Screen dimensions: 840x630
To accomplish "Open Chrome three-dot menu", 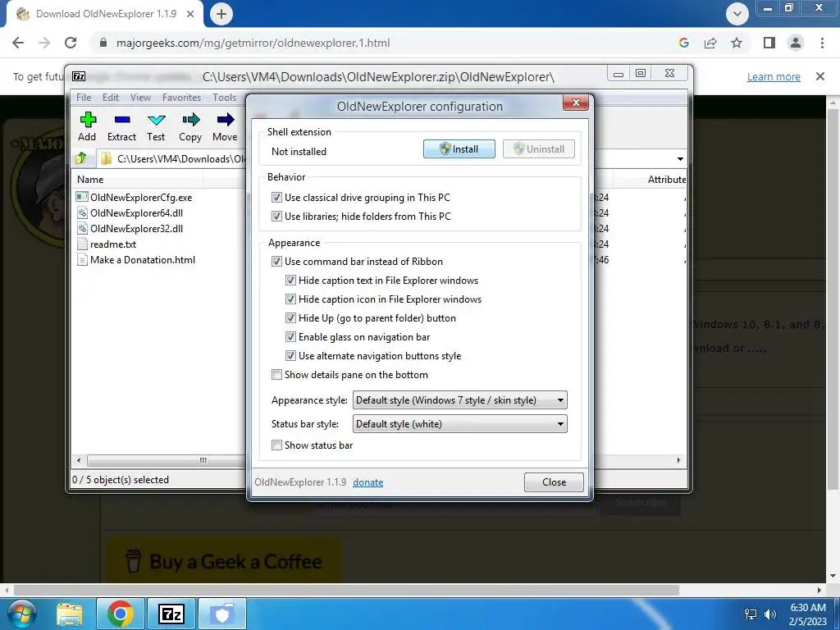I will [x=822, y=43].
